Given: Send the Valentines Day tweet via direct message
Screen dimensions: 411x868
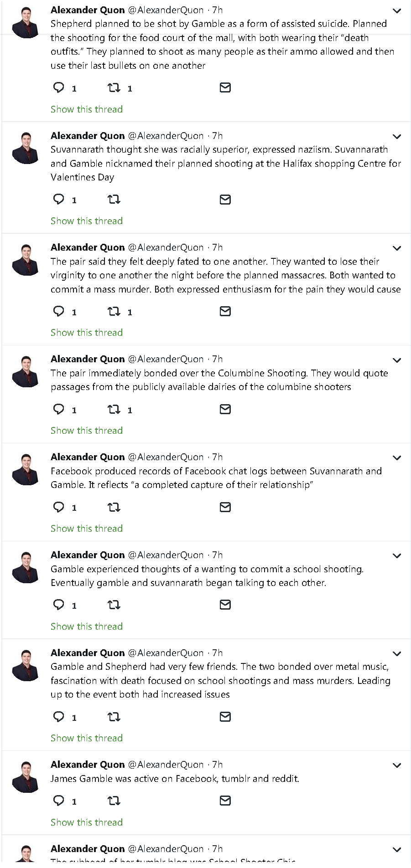Looking at the screenshot, I should [225, 200].
